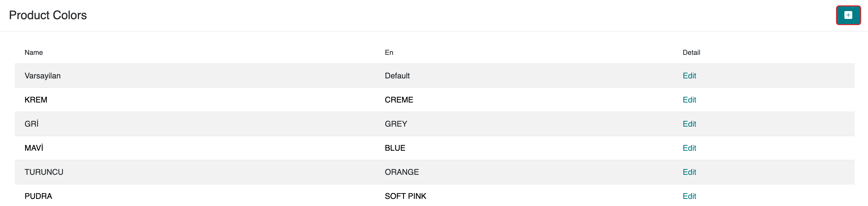This screenshot has height=206, width=868.
Task: Click the Product Colors page title
Action: point(48,15)
